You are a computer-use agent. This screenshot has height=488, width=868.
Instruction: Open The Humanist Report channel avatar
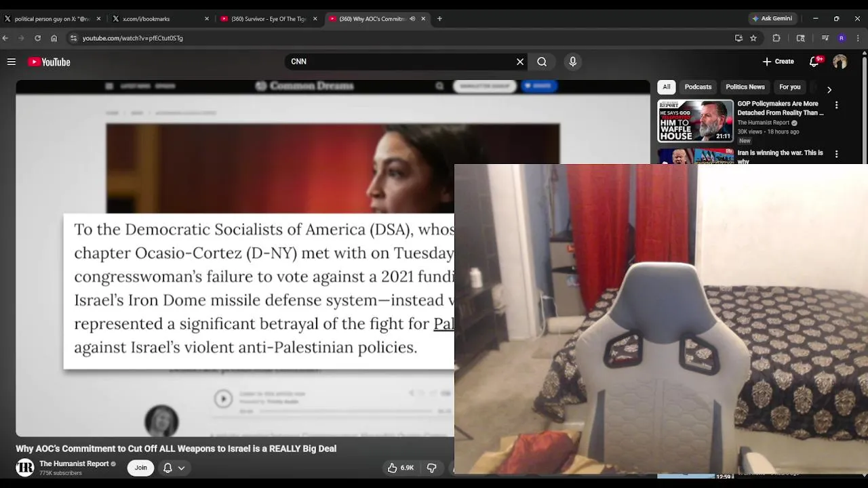tap(25, 468)
